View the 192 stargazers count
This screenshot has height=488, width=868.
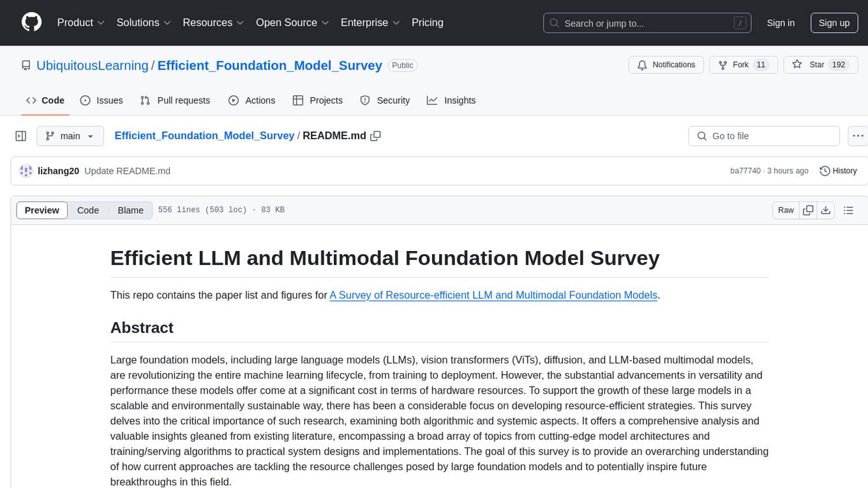[x=838, y=65]
